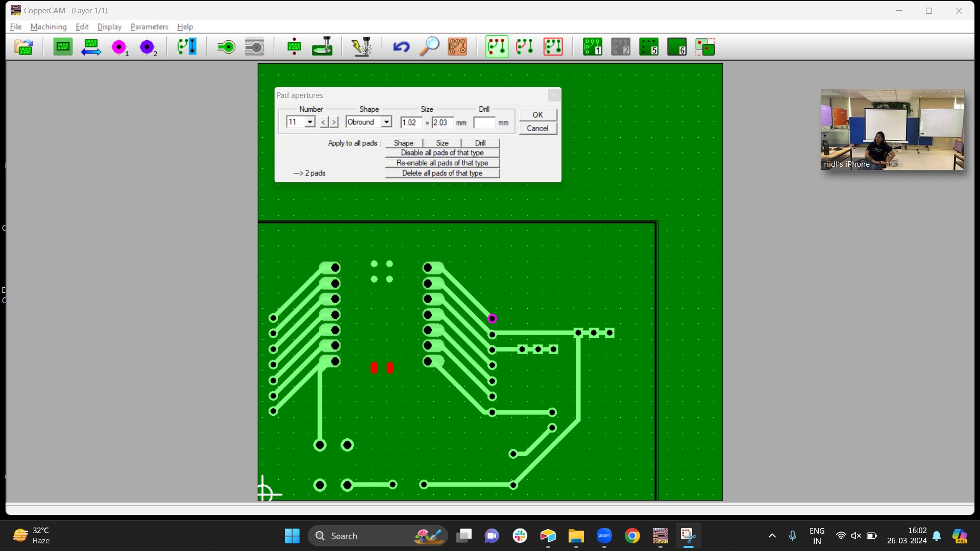Image resolution: width=980 pixels, height=551 pixels.
Task: Click the green pad contour icon
Action: pos(226,47)
